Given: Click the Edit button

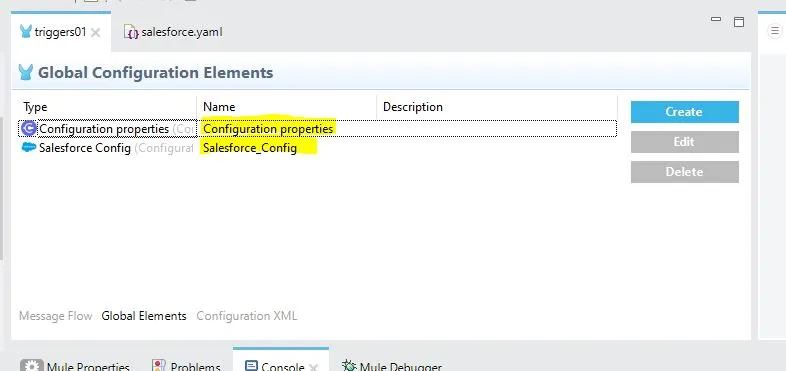Looking at the screenshot, I should [x=685, y=142].
